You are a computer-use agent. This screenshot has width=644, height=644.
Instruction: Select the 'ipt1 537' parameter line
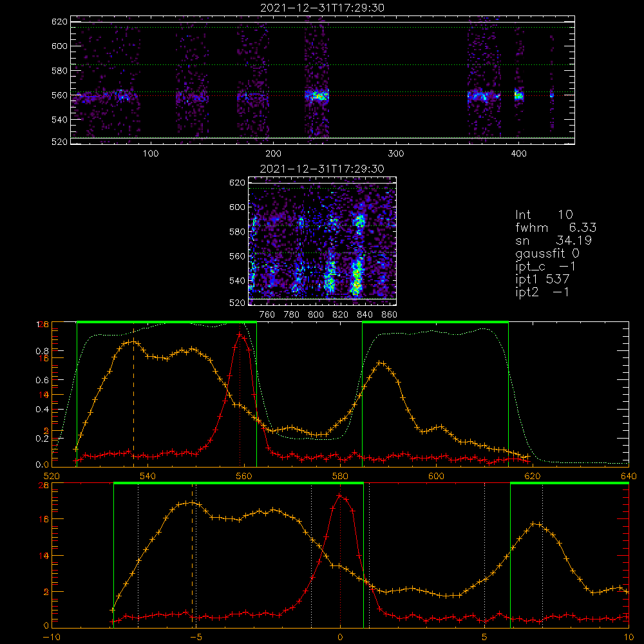(542, 279)
